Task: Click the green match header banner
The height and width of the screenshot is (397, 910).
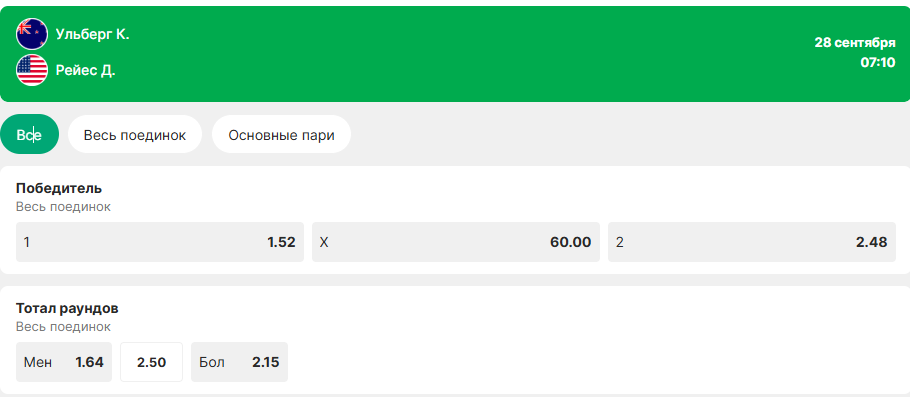Action: pos(455,54)
